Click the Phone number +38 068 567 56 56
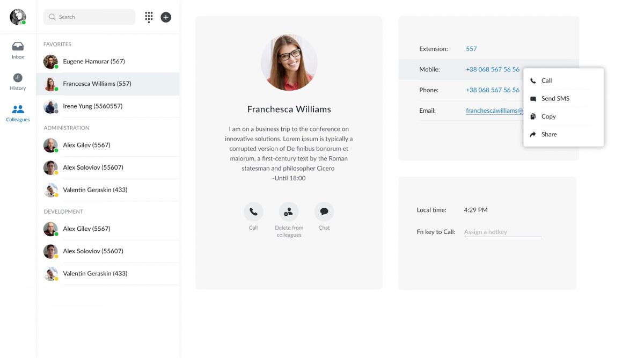The height and width of the screenshot is (358, 644). pyautogui.click(x=492, y=90)
